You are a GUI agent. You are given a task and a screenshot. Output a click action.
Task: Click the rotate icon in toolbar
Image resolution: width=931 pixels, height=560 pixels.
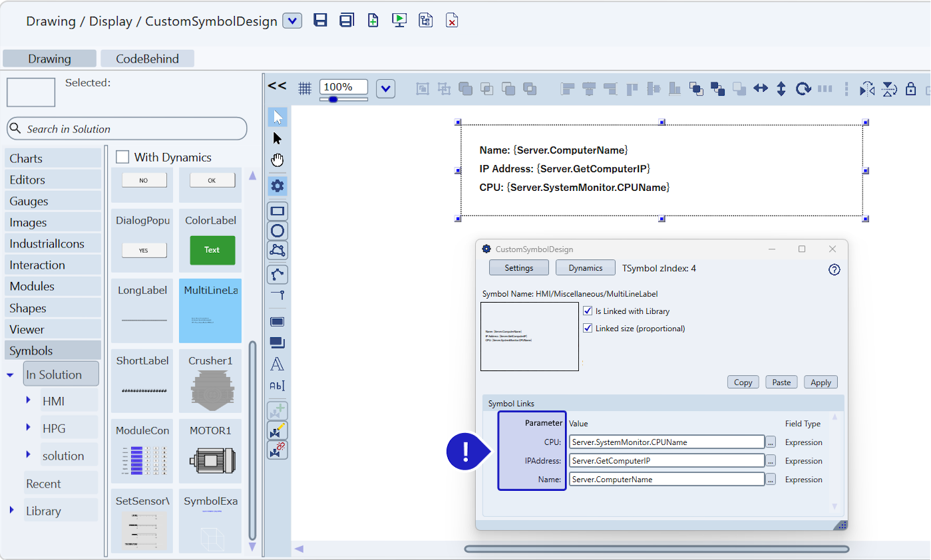click(803, 88)
